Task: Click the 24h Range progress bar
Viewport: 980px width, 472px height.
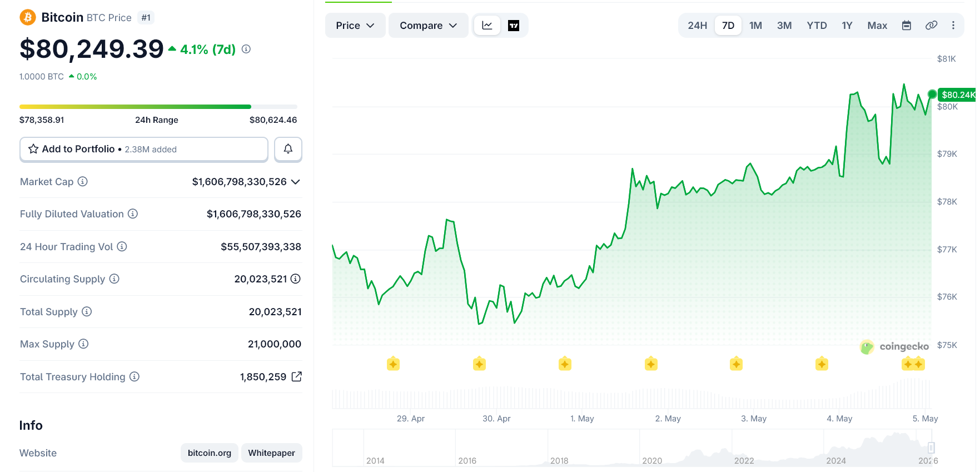Action: tap(158, 106)
